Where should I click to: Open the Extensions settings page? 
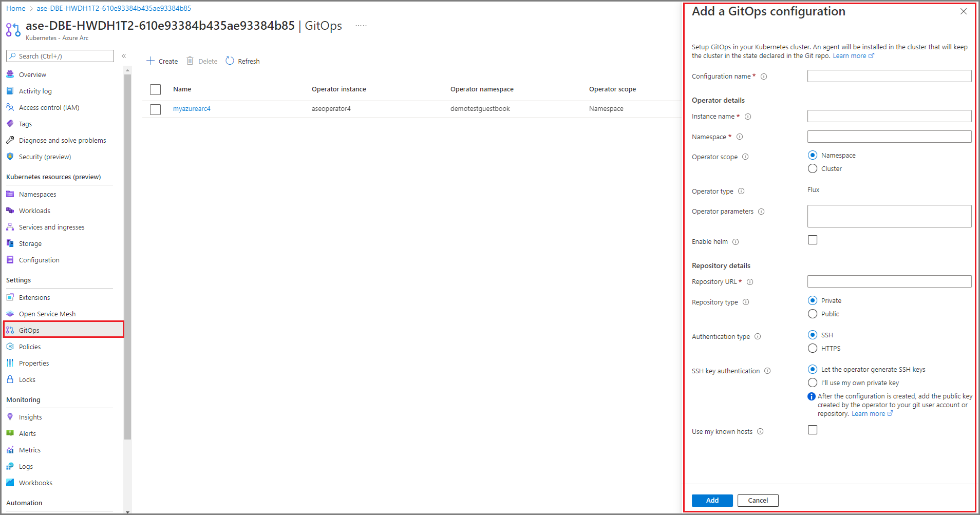pos(34,297)
